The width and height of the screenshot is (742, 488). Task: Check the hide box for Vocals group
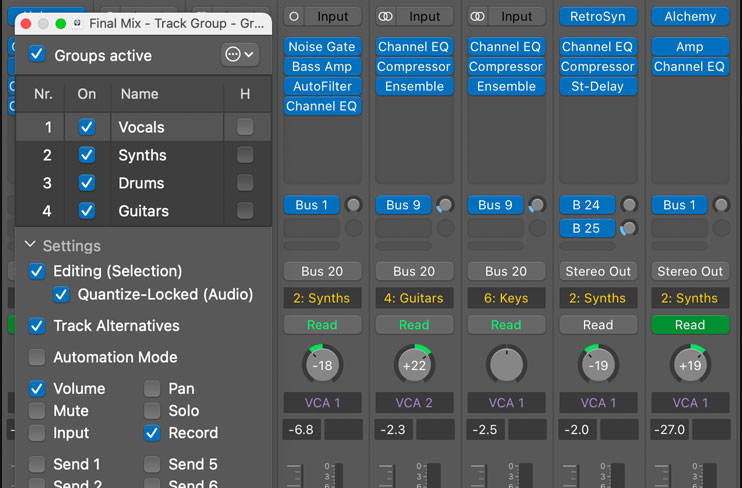pos(245,127)
